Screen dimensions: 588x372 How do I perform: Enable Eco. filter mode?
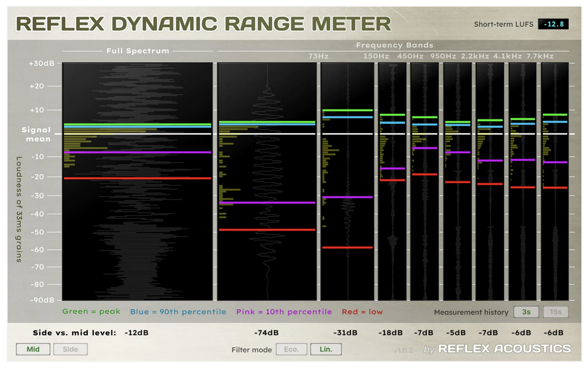[291, 349]
